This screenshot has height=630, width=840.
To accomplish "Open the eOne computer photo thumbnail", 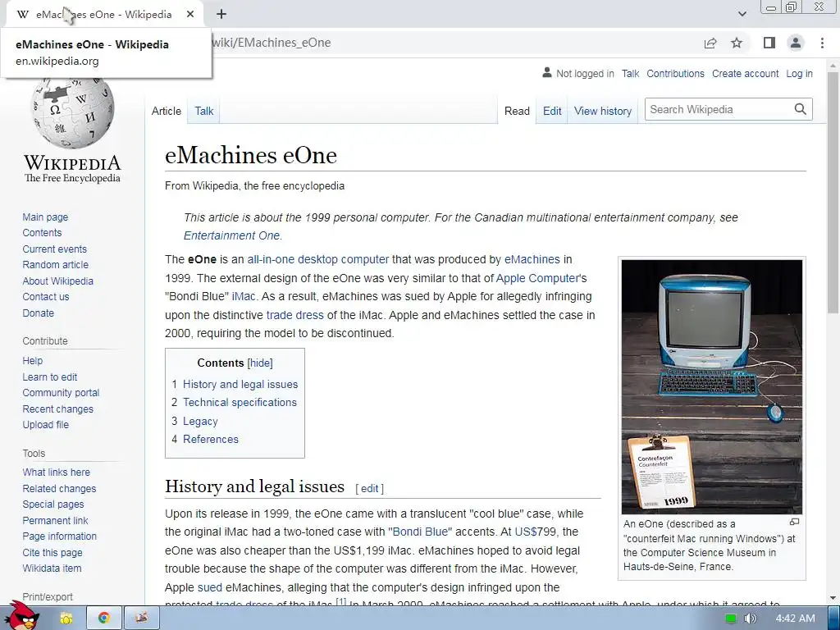I will click(712, 387).
